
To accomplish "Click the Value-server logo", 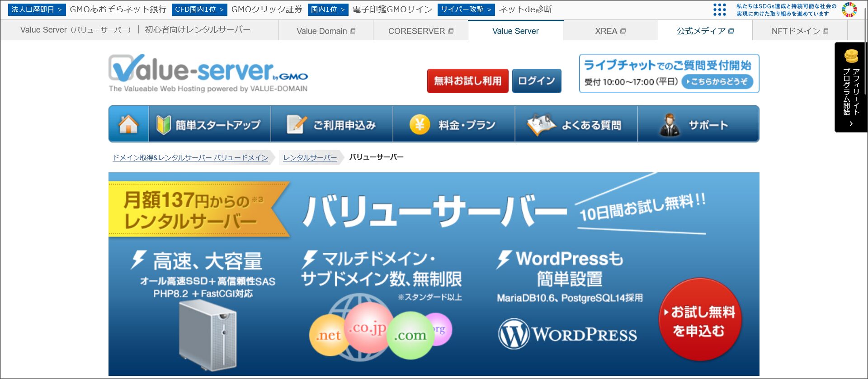I will click(208, 73).
